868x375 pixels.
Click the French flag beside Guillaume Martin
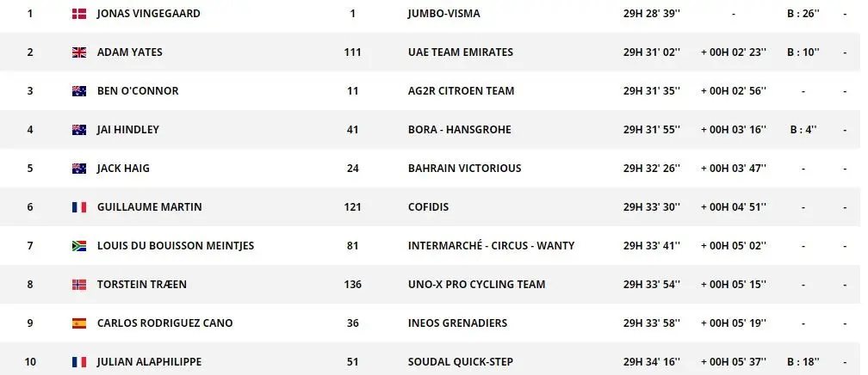(x=79, y=207)
